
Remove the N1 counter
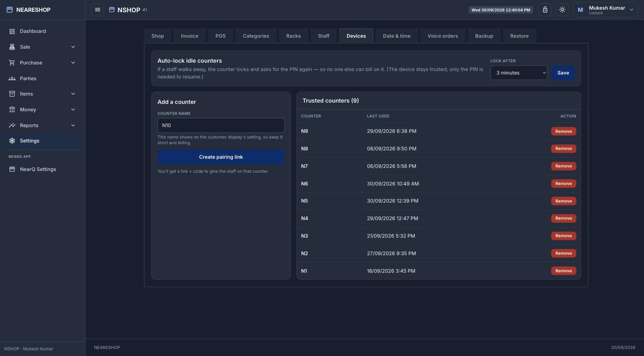click(563, 271)
